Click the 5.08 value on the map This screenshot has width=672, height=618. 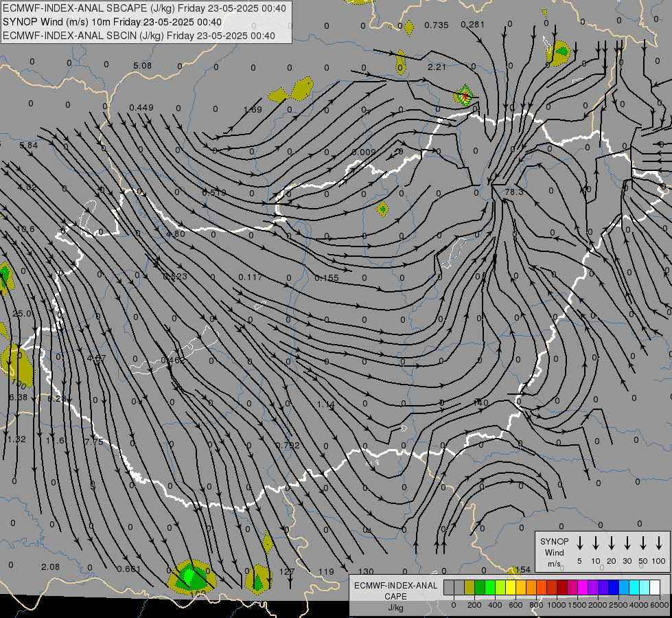(x=142, y=66)
